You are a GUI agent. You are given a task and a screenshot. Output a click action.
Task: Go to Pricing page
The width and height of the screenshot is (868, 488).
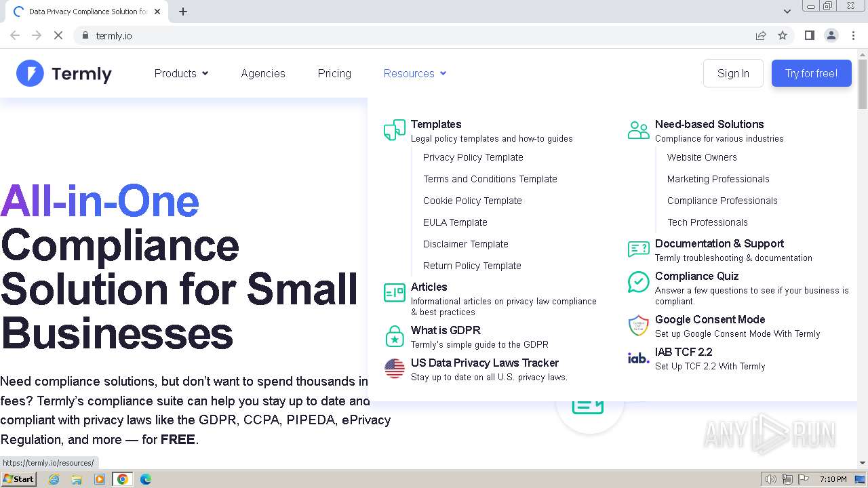(334, 73)
